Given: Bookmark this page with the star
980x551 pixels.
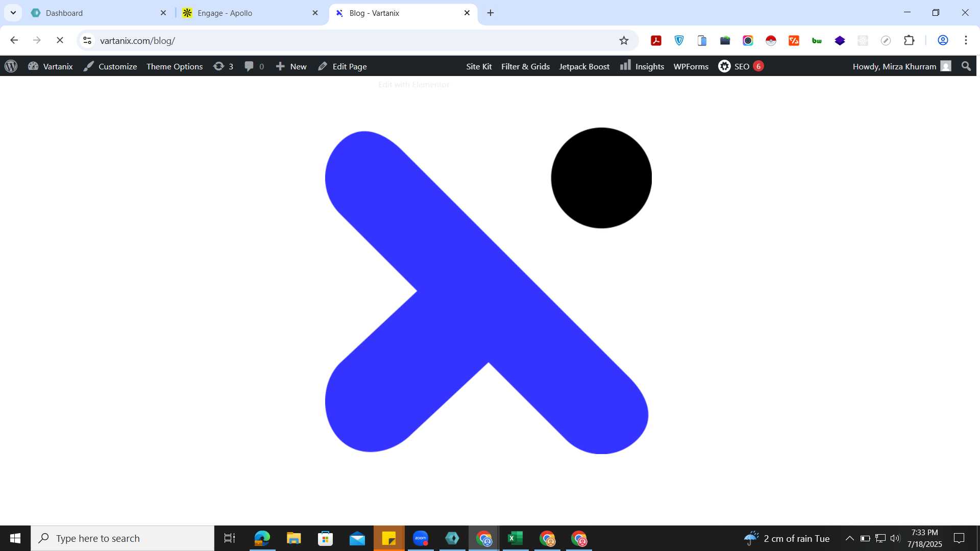Looking at the screenshot, I should click(x=624, y=40).
